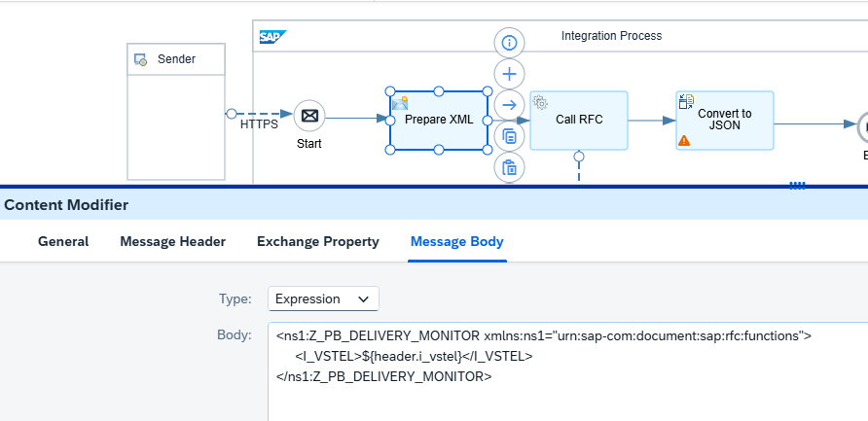Click the orange warning icon on Convert to JSON

click(684, 141)
